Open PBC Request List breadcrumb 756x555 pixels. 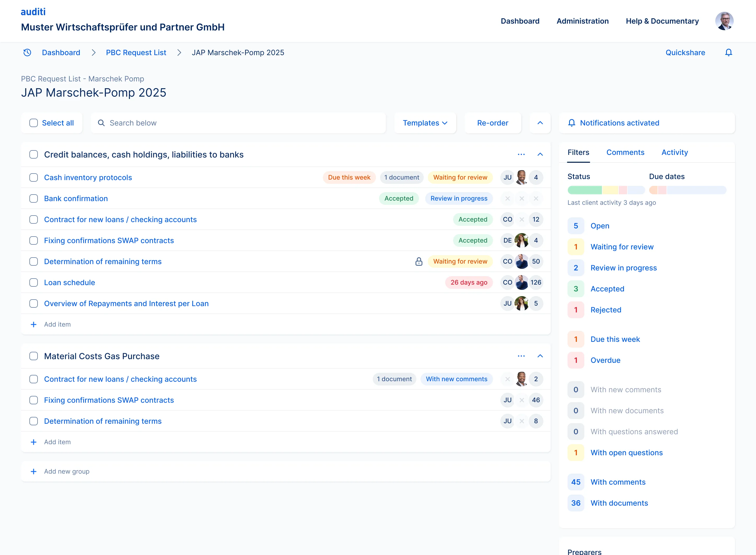[136, 53]
